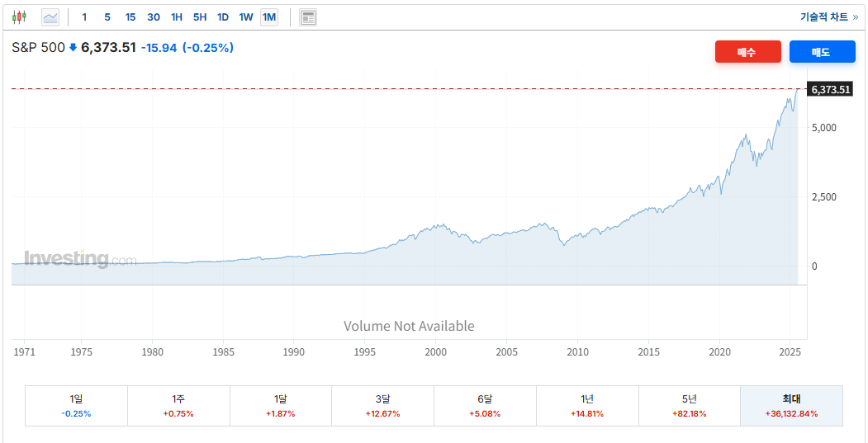
Task: Click the -15.94 price change value
Action: [159, 48]
